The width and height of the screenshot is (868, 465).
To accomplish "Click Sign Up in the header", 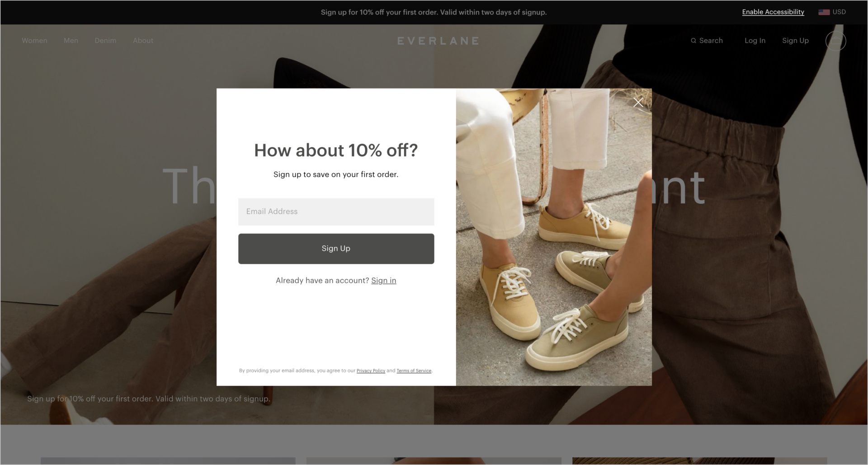I will pyautogui.click(x=796, y=40).
